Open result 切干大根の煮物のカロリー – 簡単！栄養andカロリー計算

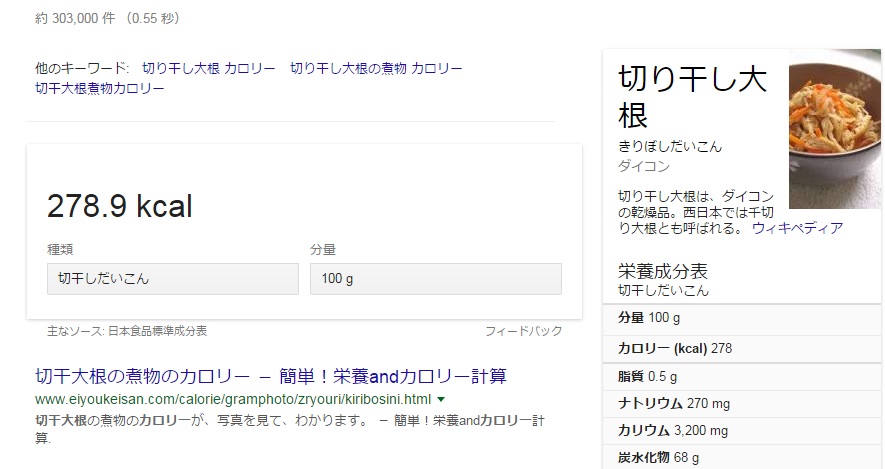(x=271, y=376)
